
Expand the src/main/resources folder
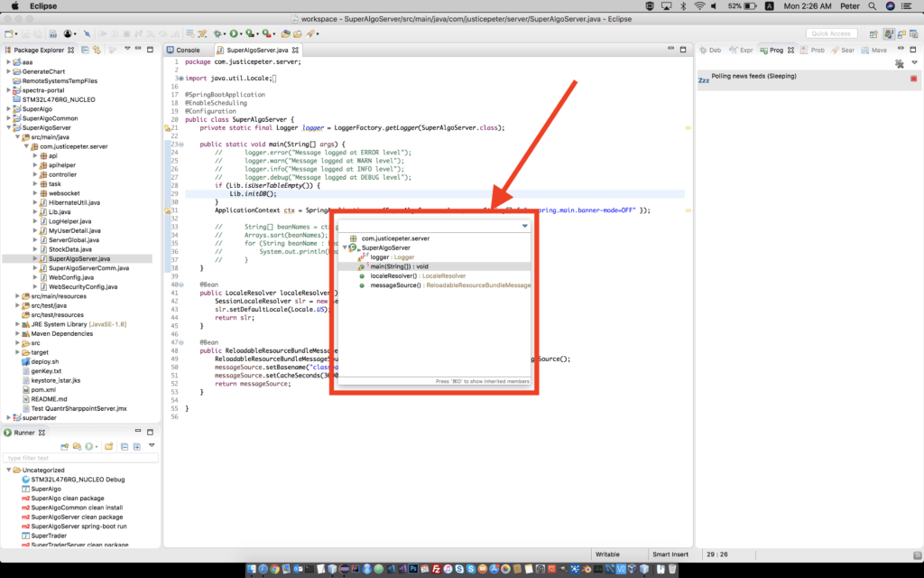click(18, 296)
